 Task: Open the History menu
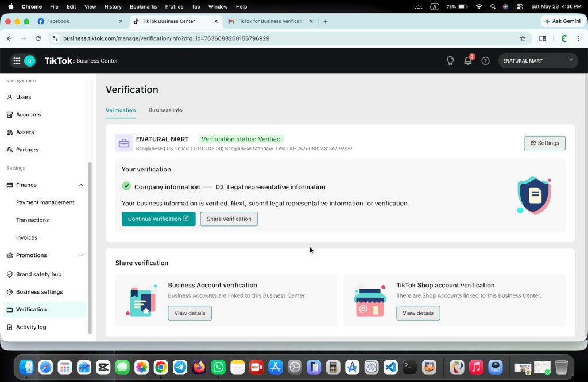pyautogui.click(x=113, y=7)
